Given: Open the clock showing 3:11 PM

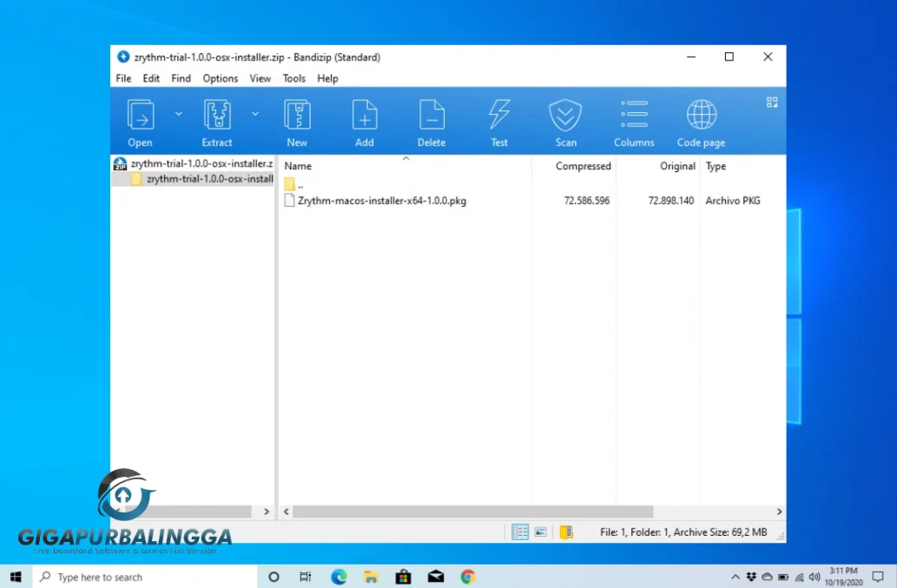Looking at the screenshot, I should (x=844, y=577).
